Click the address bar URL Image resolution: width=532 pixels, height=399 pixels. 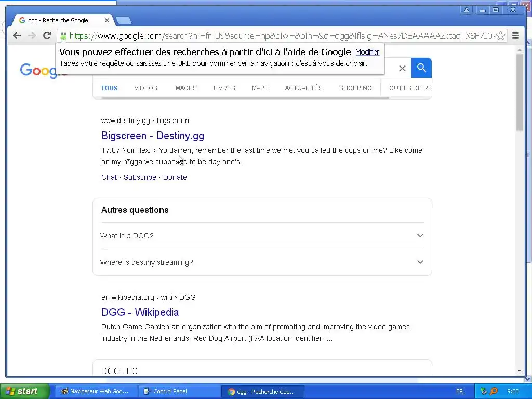point(282,36)
